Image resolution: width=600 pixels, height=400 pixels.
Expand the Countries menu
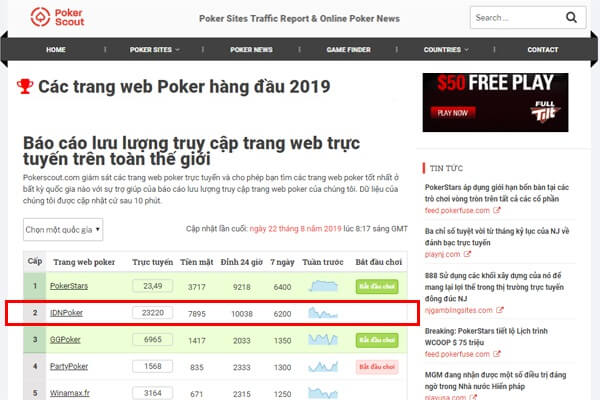pyautogui.click(x=446, y=50)
